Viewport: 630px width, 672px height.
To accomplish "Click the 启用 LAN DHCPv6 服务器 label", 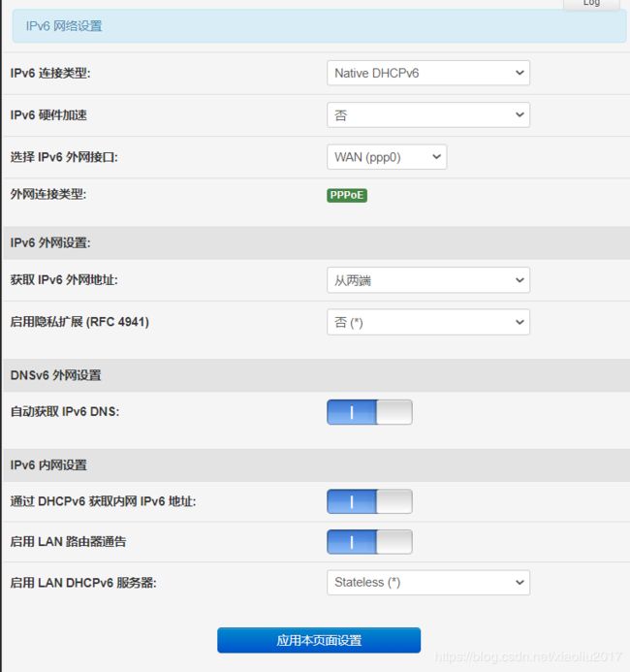I will tap(83, 583).
